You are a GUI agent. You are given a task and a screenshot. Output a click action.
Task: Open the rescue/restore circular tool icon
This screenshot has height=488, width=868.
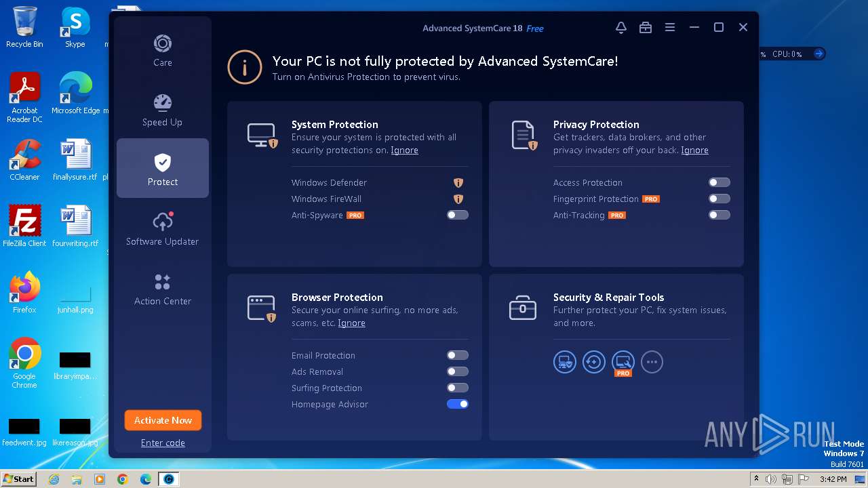pos(594,362)
